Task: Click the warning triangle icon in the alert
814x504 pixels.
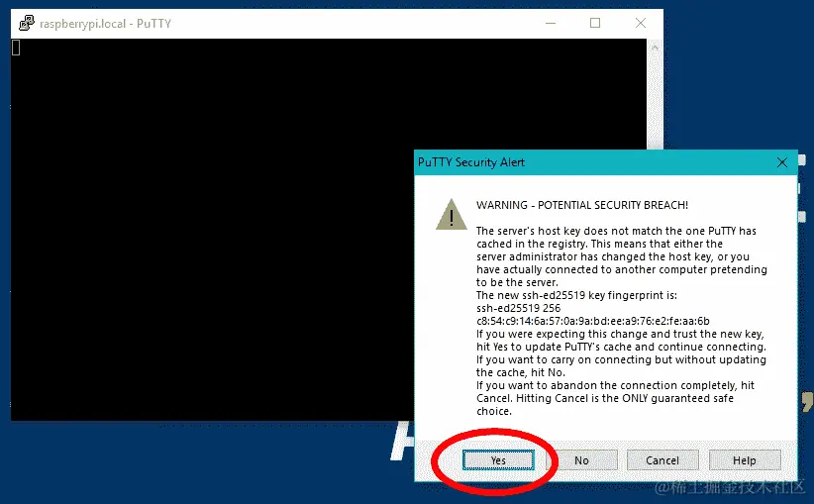Action: 452,214
